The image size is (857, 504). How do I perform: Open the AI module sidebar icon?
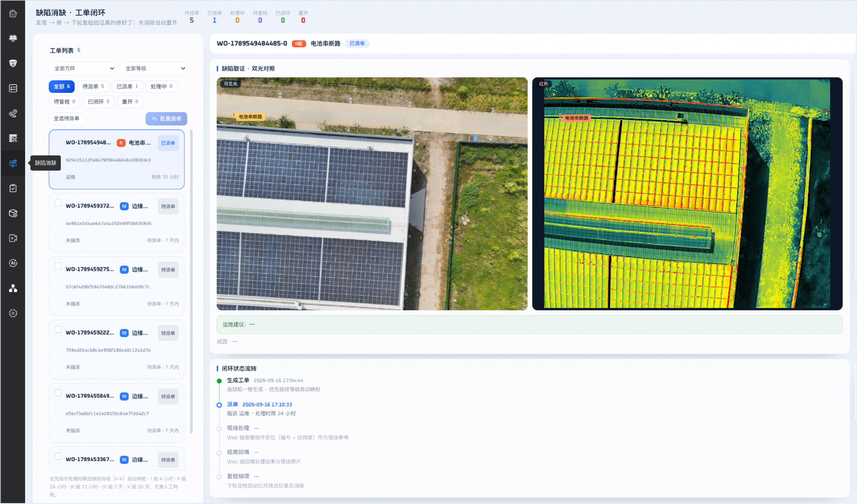pos(13,263)
